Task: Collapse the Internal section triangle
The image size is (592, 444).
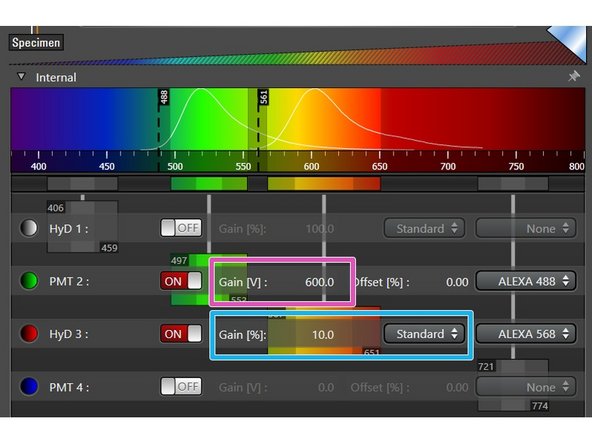Action: coord(22,77)
